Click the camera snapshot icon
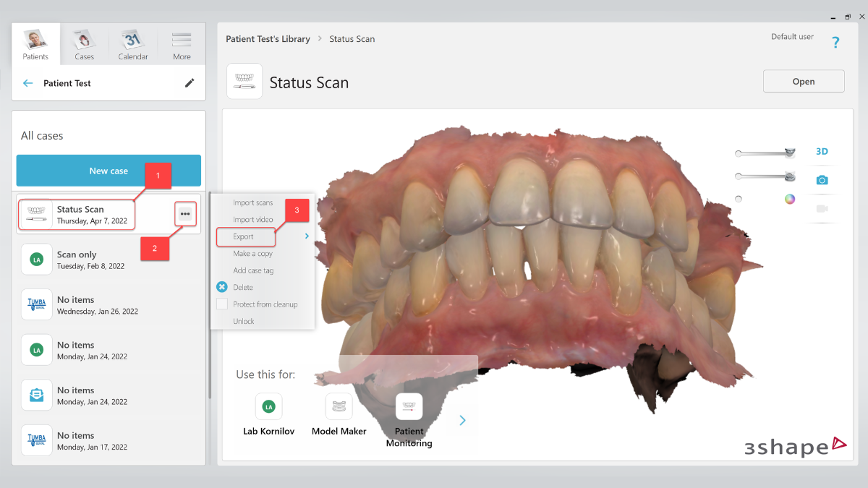This screenshot has height=488, width=868. (x=822, y=180)
